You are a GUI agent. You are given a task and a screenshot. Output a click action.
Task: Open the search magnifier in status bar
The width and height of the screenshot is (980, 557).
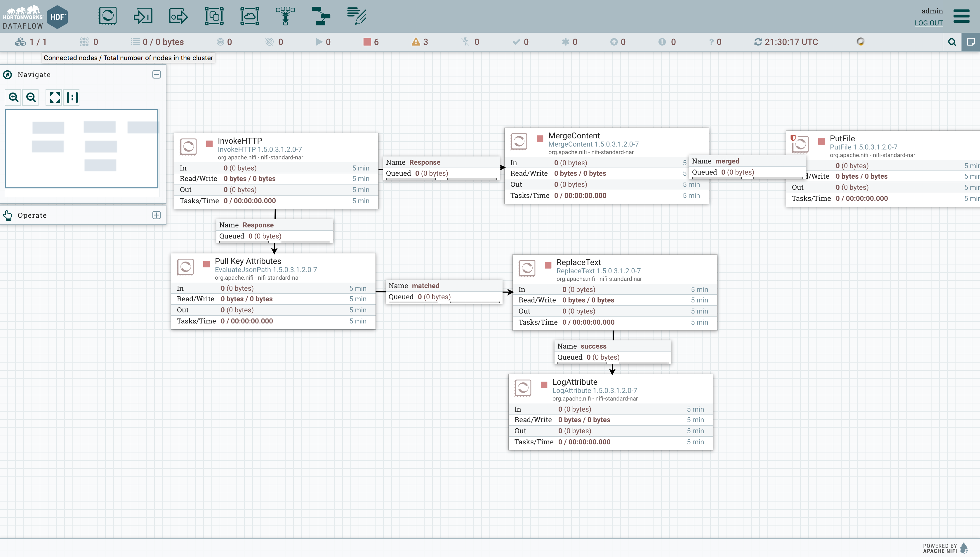click(952, 42)
